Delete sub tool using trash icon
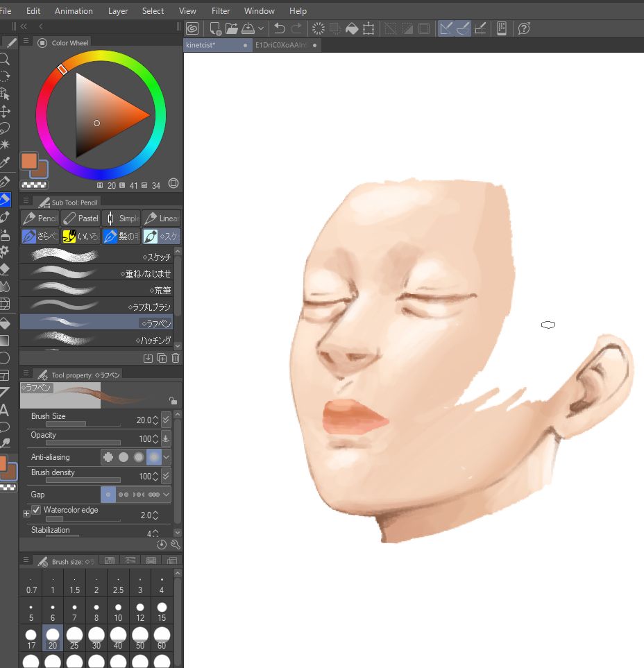Screen dimensions: 644x668 click(175, 358)
